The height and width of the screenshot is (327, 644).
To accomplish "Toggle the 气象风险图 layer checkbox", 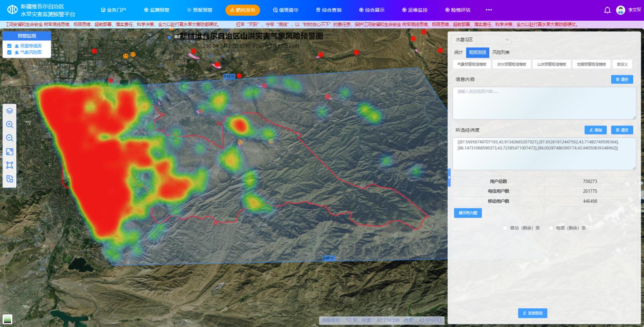I will 9,52.
